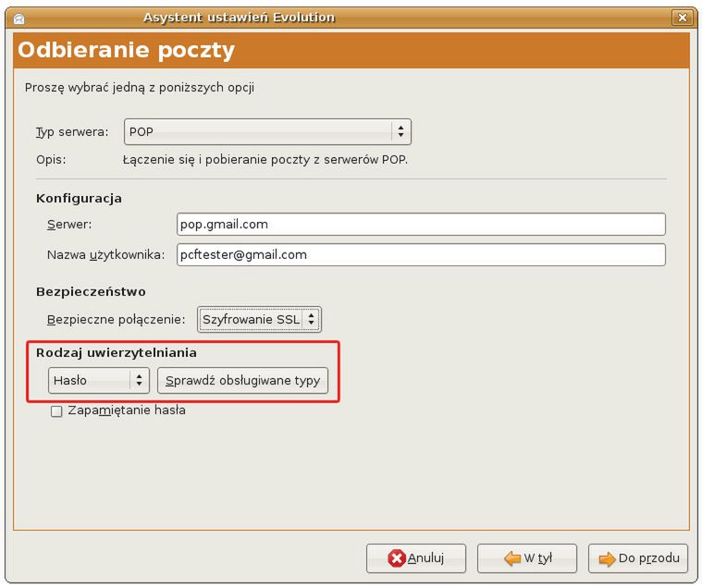702x588 pixels.
Task: Click the Proszę wybrać jedną z poniższych opcji text
Action: (140, 87)
